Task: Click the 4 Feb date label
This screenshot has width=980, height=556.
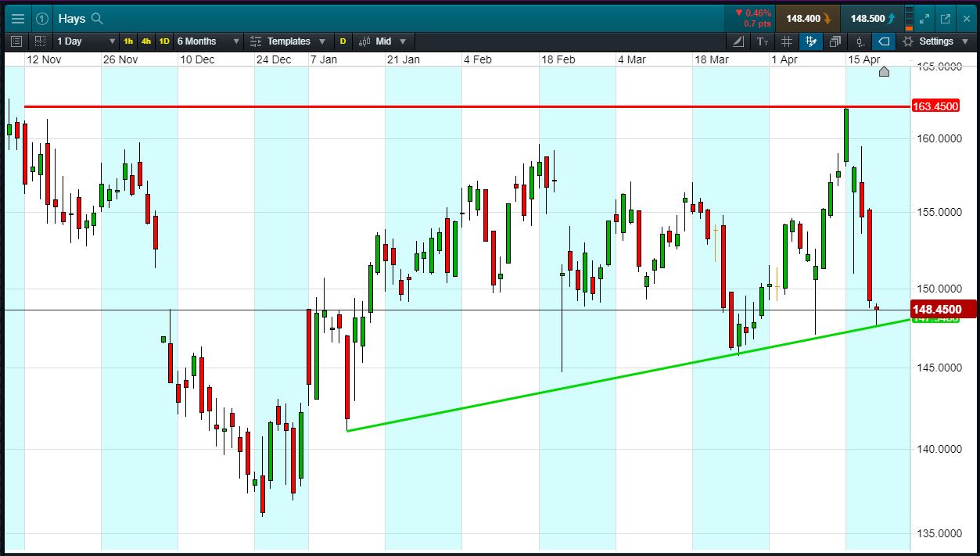Action: 477,59
